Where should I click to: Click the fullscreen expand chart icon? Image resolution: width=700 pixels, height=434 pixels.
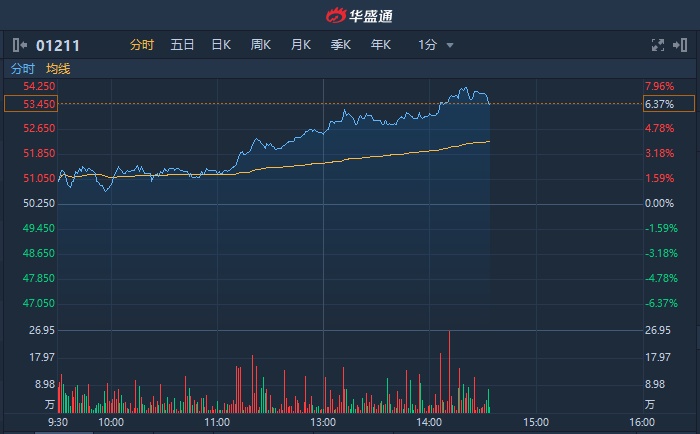pyautogui.click(x=657, y=45)
